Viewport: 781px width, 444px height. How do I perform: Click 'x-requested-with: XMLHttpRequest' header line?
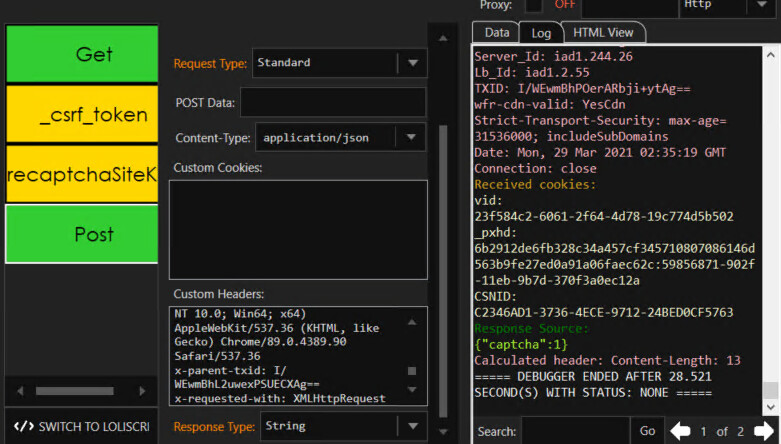tap(280, 399)
